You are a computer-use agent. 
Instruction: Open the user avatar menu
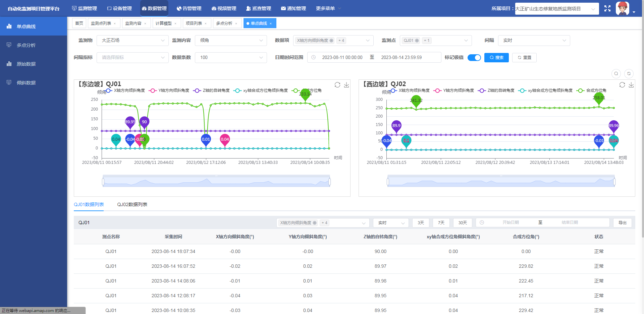pos(623,8)
